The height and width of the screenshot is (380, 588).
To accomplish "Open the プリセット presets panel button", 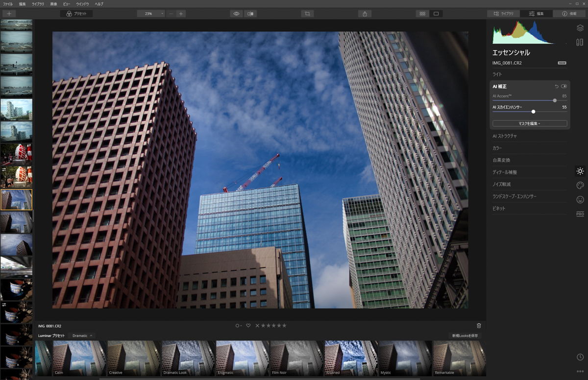I will pos(76,14).
